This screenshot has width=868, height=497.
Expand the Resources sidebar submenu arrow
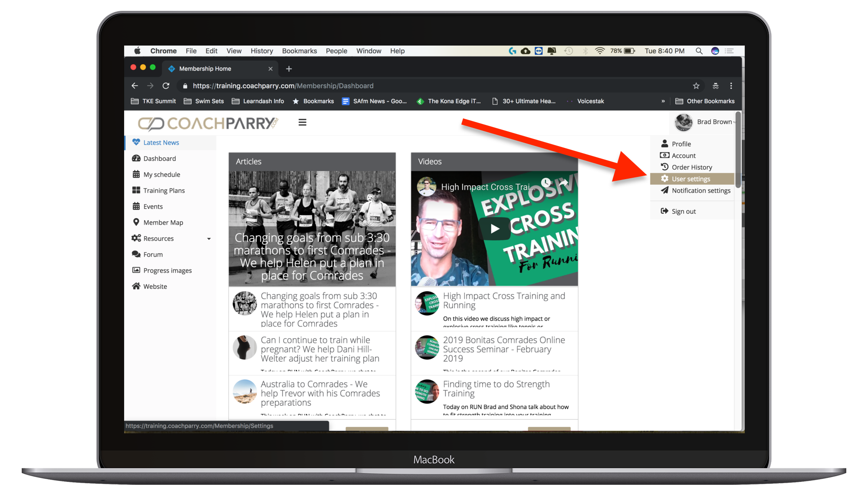pos(209,239)
